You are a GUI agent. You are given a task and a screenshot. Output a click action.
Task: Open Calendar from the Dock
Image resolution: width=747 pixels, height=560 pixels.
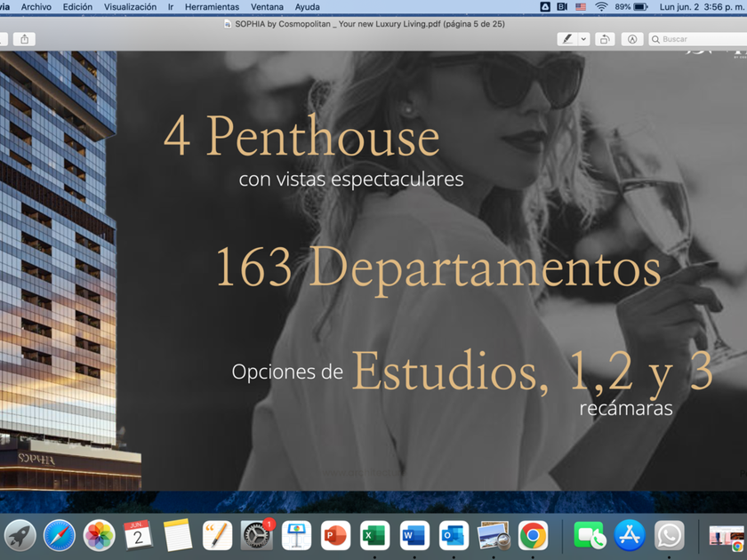138,535
